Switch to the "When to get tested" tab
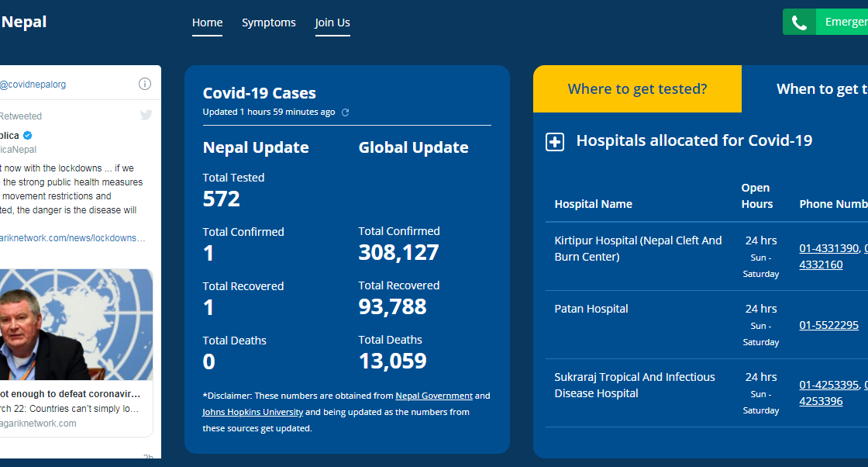This screenshot has height=467, width=868. click(x=820, y=89)
